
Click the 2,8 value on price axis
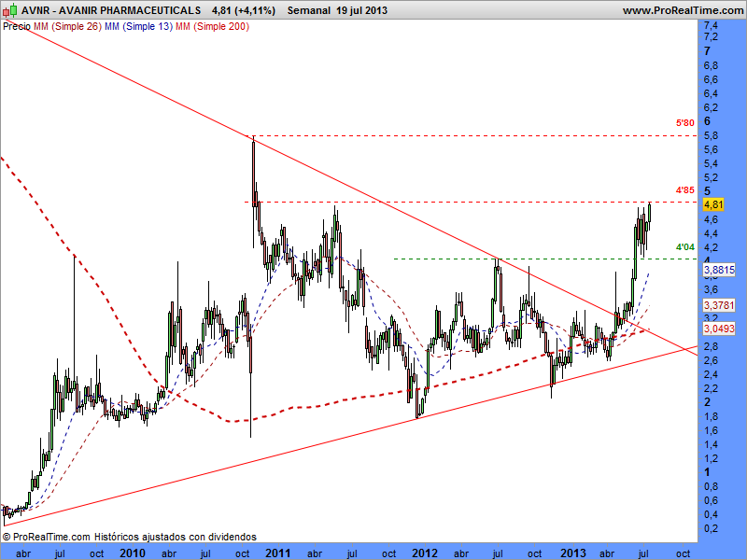[711, 346]
